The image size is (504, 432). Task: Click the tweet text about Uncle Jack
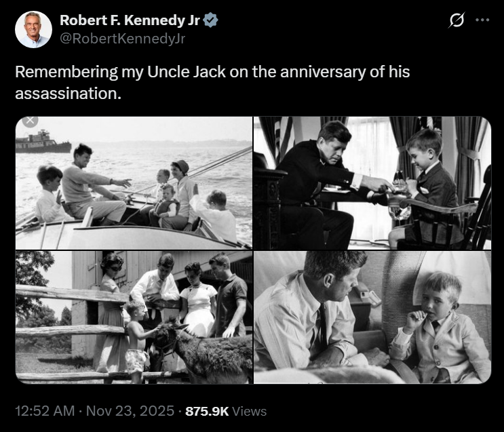[x=212, y=72]
